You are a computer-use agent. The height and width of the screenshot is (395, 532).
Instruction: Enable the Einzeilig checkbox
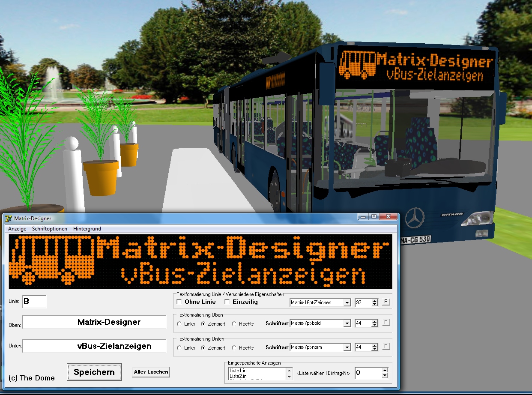click(x=227, y=302)
